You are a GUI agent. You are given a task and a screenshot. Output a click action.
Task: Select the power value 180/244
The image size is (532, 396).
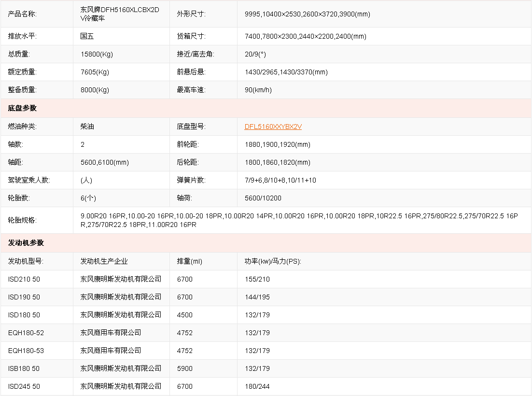coord(257,386)
